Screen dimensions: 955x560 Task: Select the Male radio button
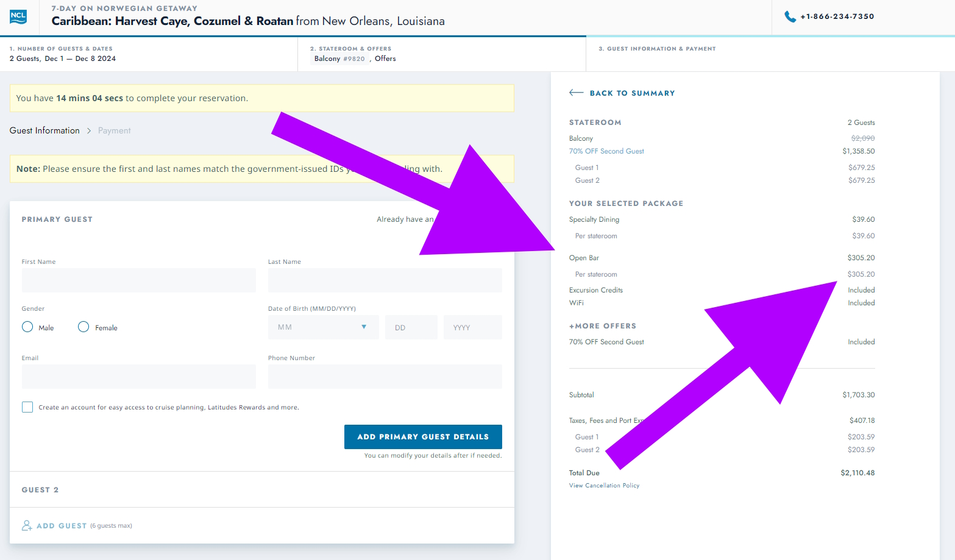pyautogui.click(x=27, y=327)
